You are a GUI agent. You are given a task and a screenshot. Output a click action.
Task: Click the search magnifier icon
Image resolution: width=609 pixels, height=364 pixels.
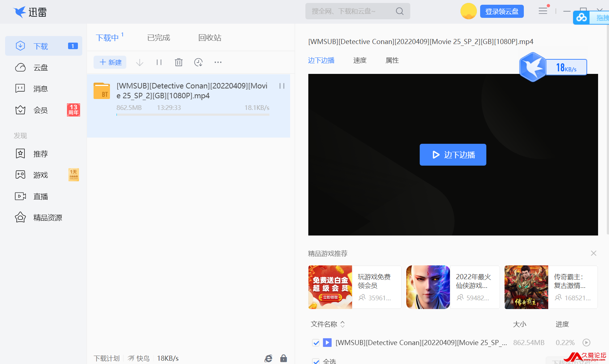coord(400,11)
